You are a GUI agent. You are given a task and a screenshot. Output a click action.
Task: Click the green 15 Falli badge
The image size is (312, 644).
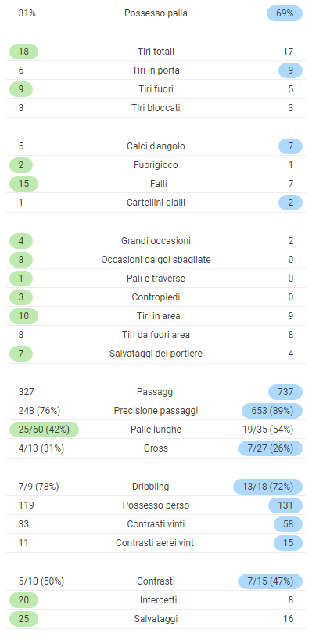point(23,184)
